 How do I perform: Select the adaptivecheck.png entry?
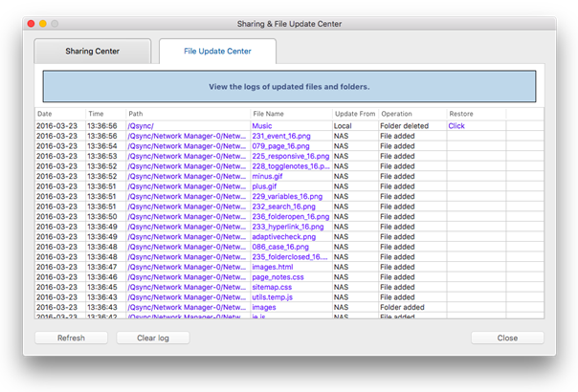pos(284,237)
